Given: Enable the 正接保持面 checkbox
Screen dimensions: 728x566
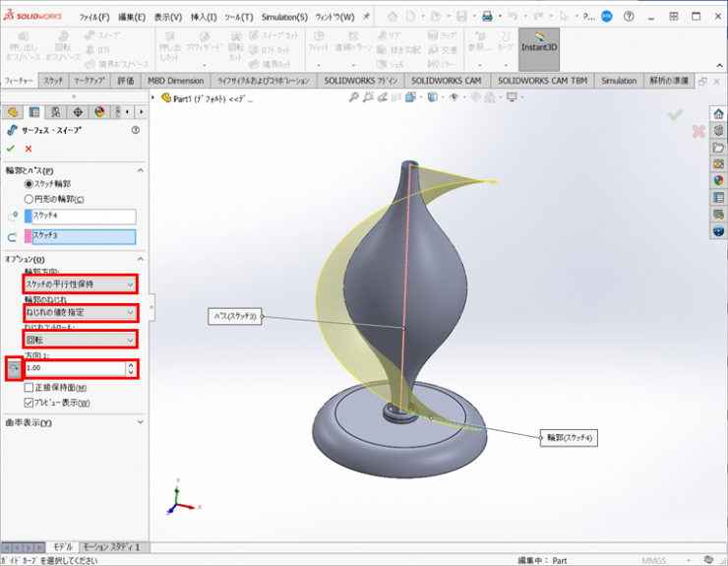Looking at the screenshot, I should [29, 388].
